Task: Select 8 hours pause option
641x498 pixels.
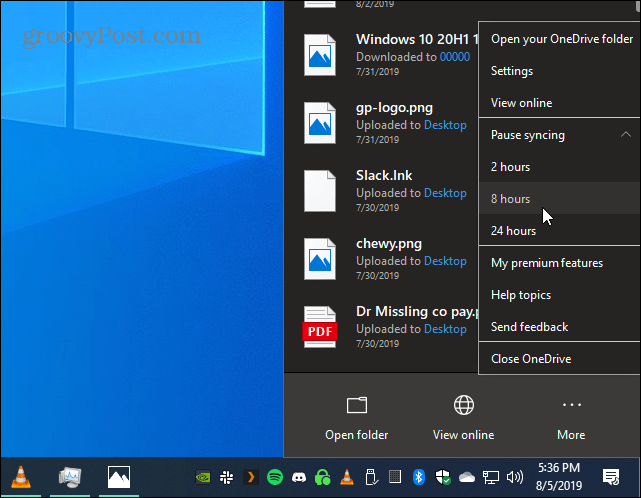Action: point(559,199)
